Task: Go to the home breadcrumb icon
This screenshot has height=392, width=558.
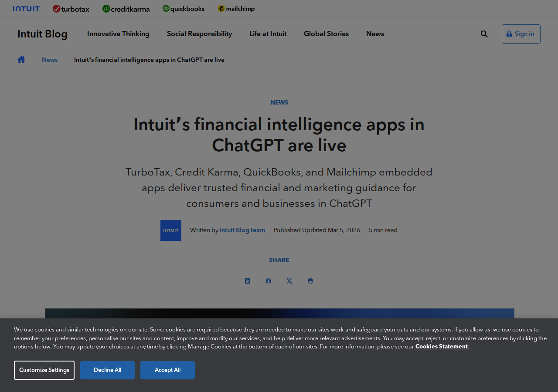Action: point(21,60)
